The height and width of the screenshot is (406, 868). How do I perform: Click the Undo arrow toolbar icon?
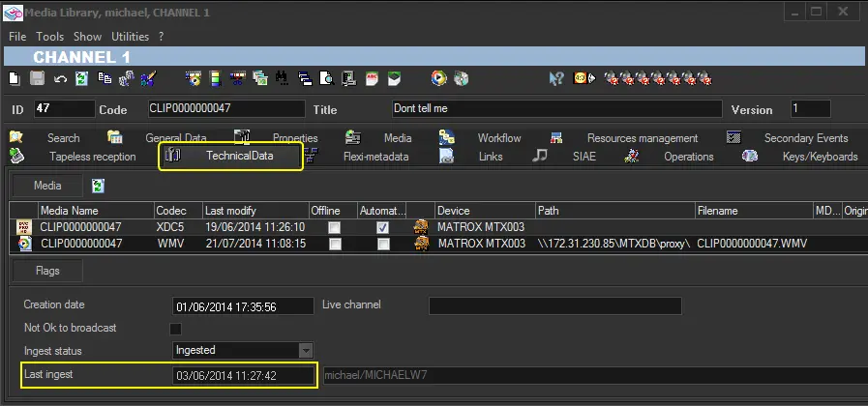(x=60, y=78)
